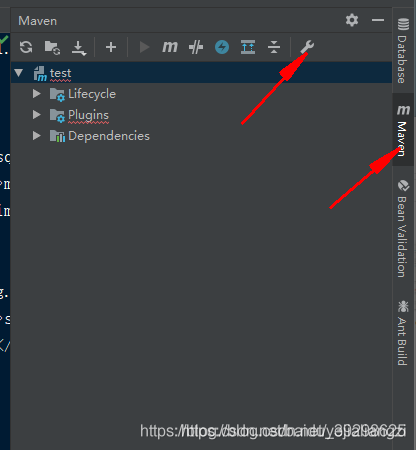
Task: Select Dependencies in the tree
Action: click(109, 136)
